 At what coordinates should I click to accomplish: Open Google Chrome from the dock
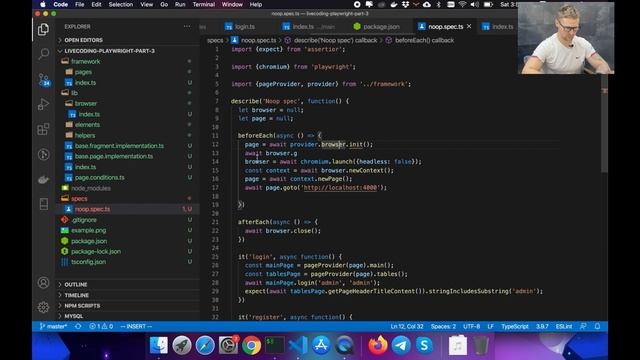251,345
